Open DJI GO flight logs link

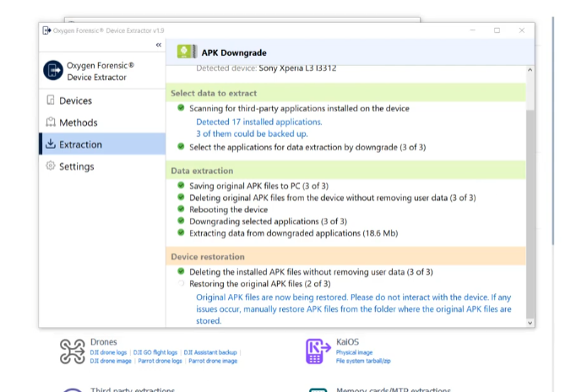point(155,352)
